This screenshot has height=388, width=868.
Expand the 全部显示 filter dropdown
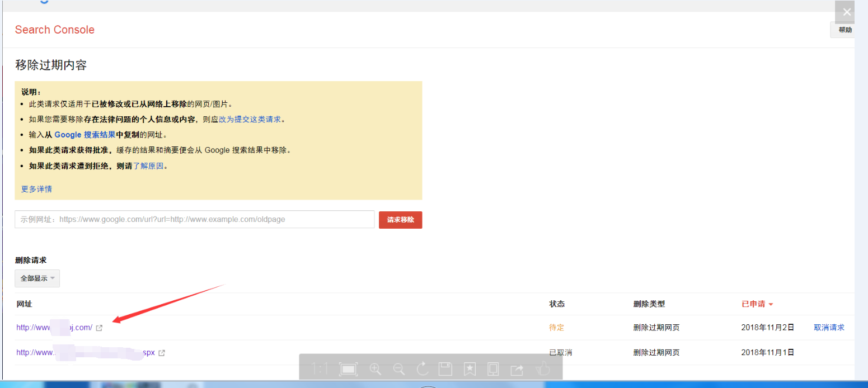37,278
